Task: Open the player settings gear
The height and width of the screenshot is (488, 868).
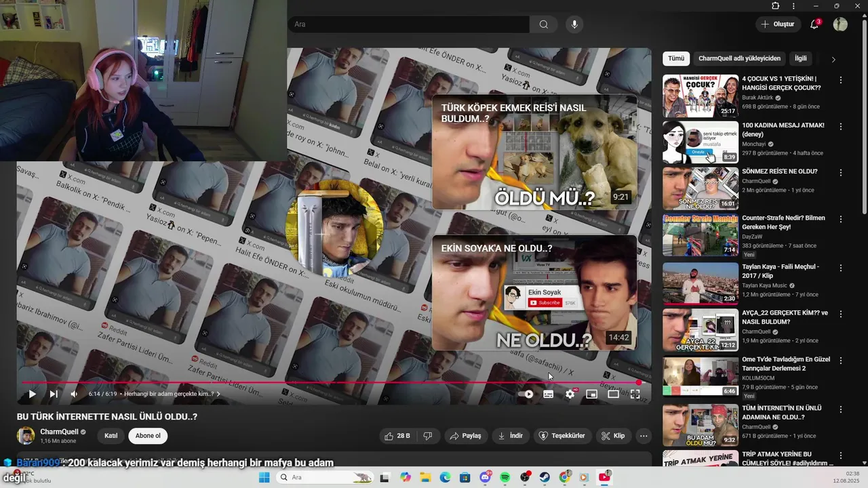Action: coord(570,394)
